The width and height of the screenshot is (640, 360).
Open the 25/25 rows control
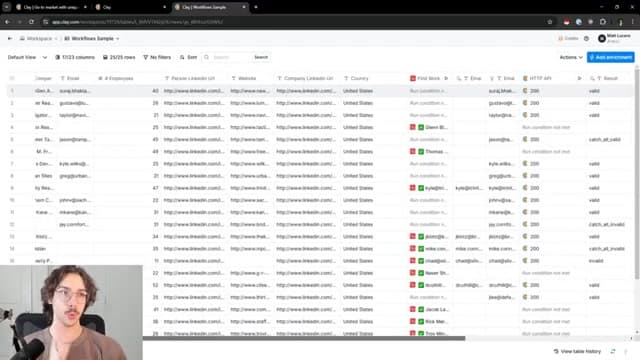click(119, 58)
